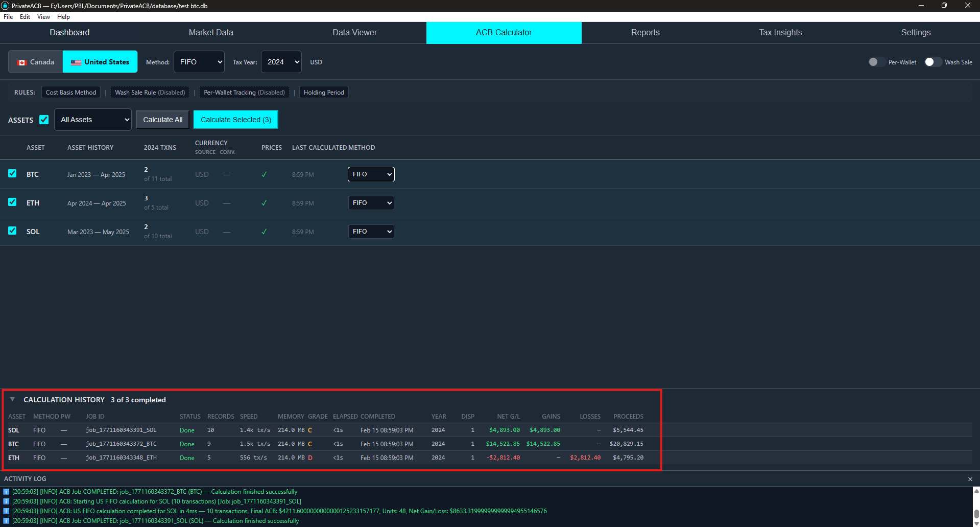Uncheck the BTC asset checkbox
Image resolution: width=980 pixels, height=527 pixels.
[12, 174]
